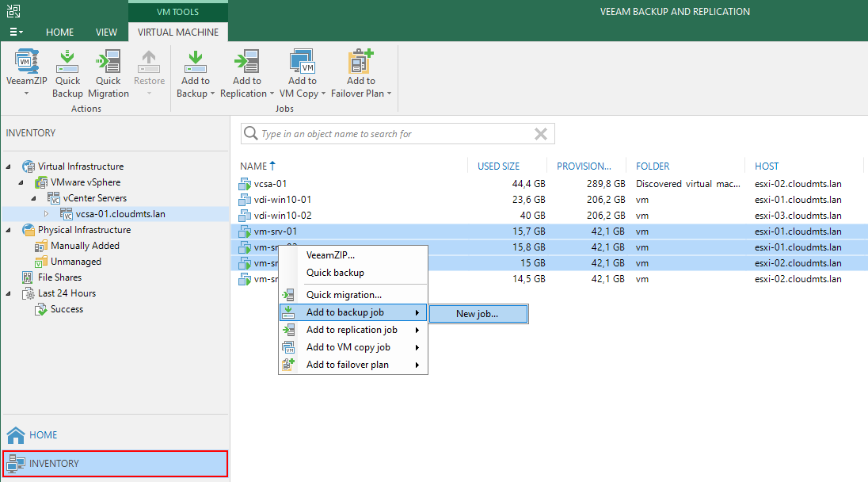The image size is (868, 482).
Task: Sort the list by USED SIZE column
Action: pyautogui.click(x=499, y=166)
